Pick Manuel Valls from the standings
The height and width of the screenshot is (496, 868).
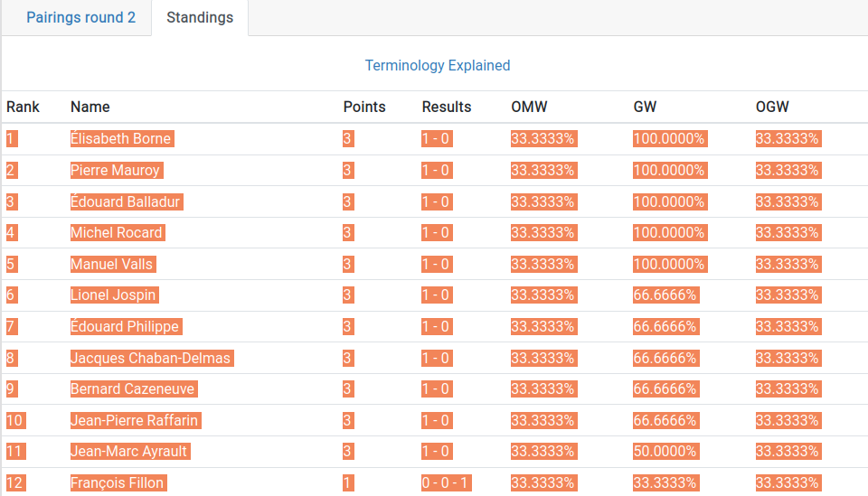click(x=112, y=265)
